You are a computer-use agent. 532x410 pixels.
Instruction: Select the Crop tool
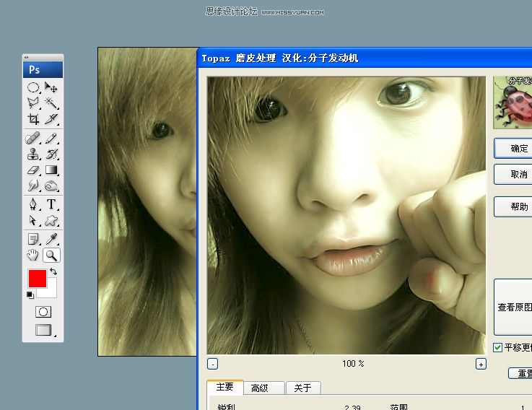(x=33, y=119)
